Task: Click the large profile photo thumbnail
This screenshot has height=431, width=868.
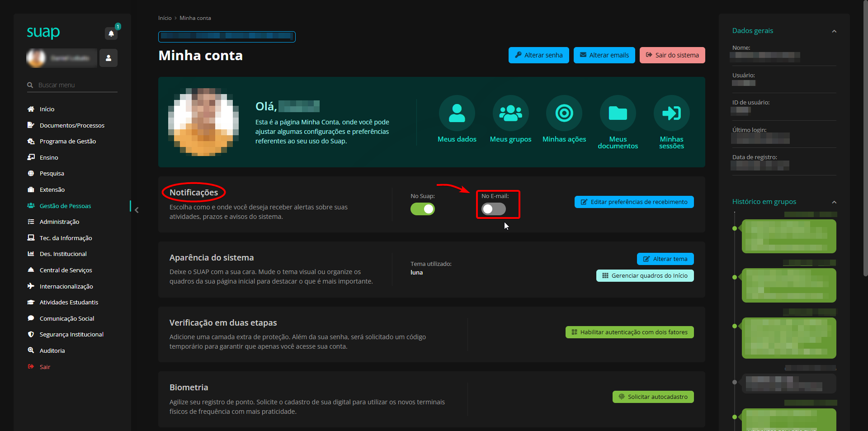Action: pos(203,122)
